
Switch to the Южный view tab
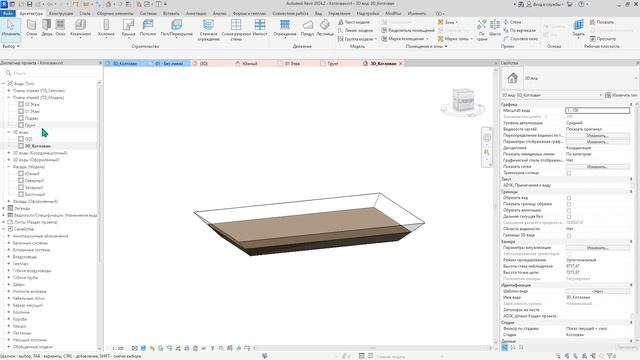click(250, 64)
